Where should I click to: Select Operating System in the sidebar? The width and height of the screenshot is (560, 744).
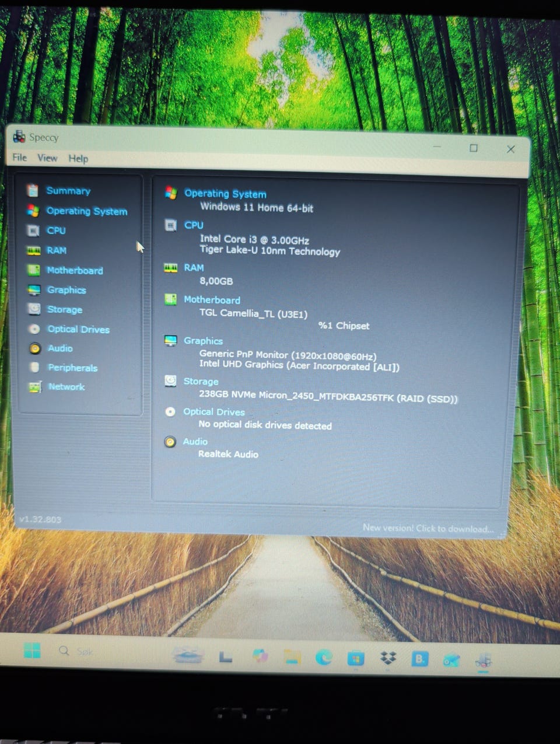pyautogui.click(x=87, y=211)
